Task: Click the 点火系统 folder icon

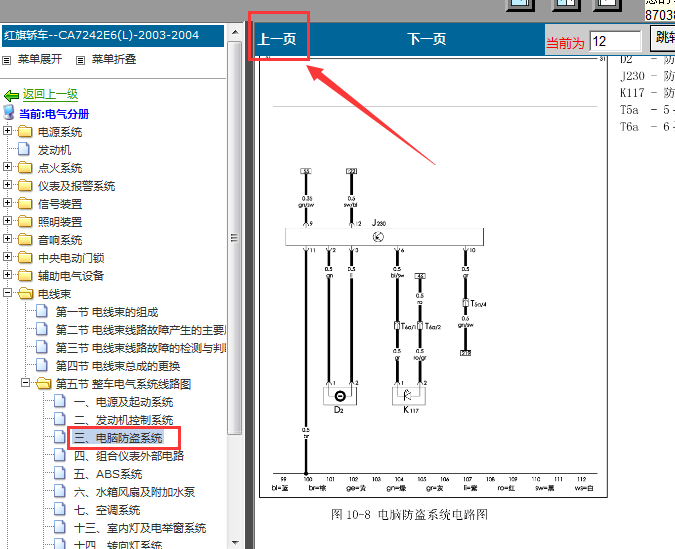Action: tap(25, 167)
